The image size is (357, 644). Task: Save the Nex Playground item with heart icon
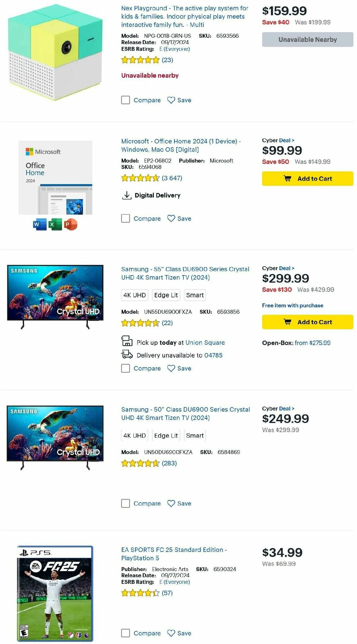click(170, 100)
